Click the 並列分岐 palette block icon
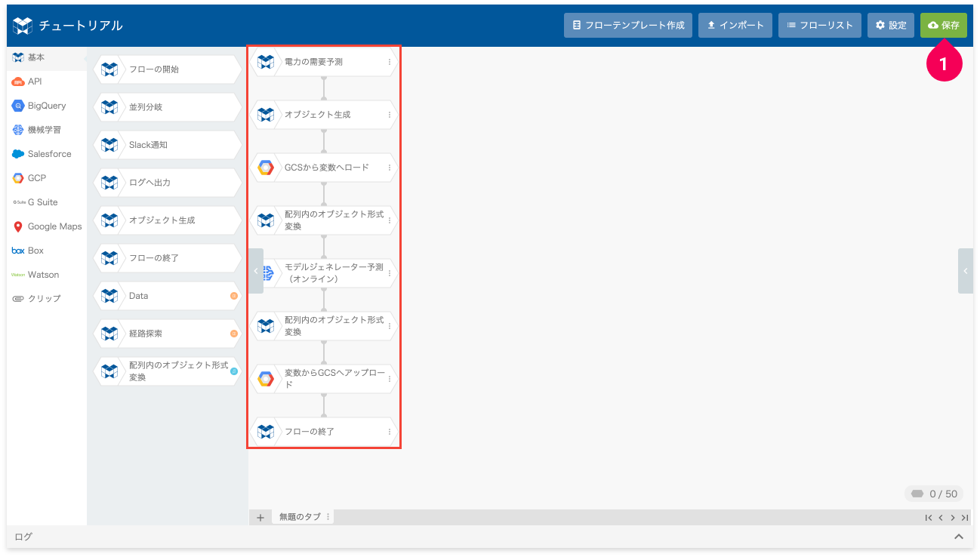The width and height of the screenshot is (980, 557). 110,107
